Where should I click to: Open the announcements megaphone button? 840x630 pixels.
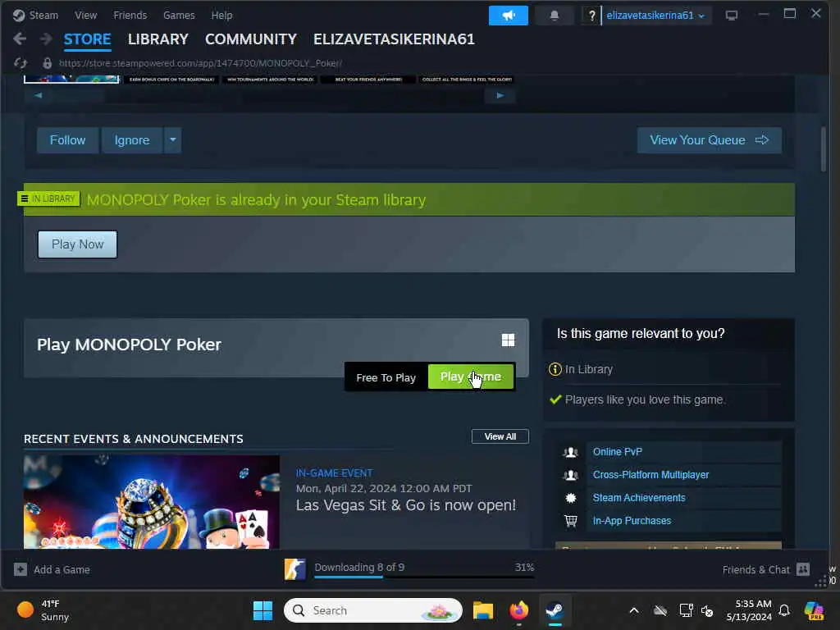(508, 16)
